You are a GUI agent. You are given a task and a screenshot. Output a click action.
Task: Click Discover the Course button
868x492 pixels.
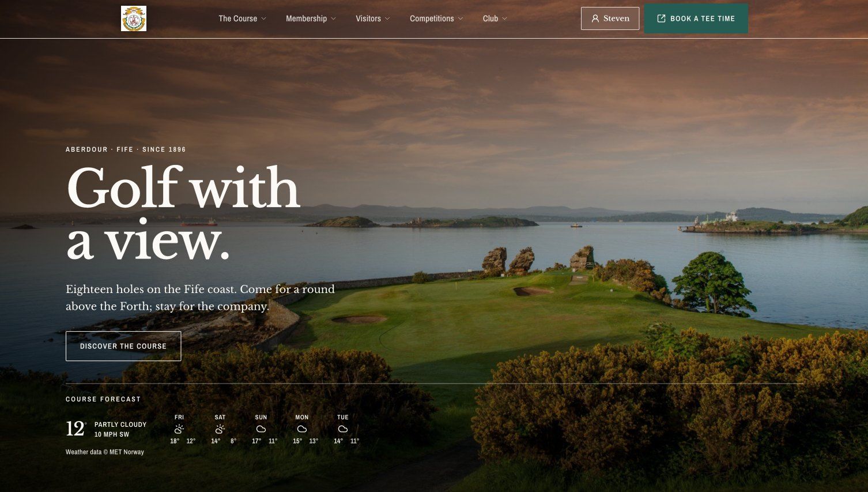tap(123, 346)
